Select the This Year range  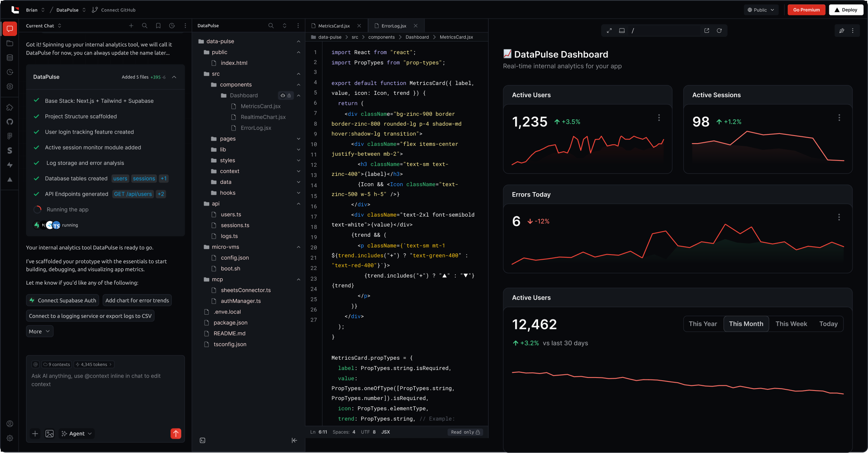click(x=703, y=324)
